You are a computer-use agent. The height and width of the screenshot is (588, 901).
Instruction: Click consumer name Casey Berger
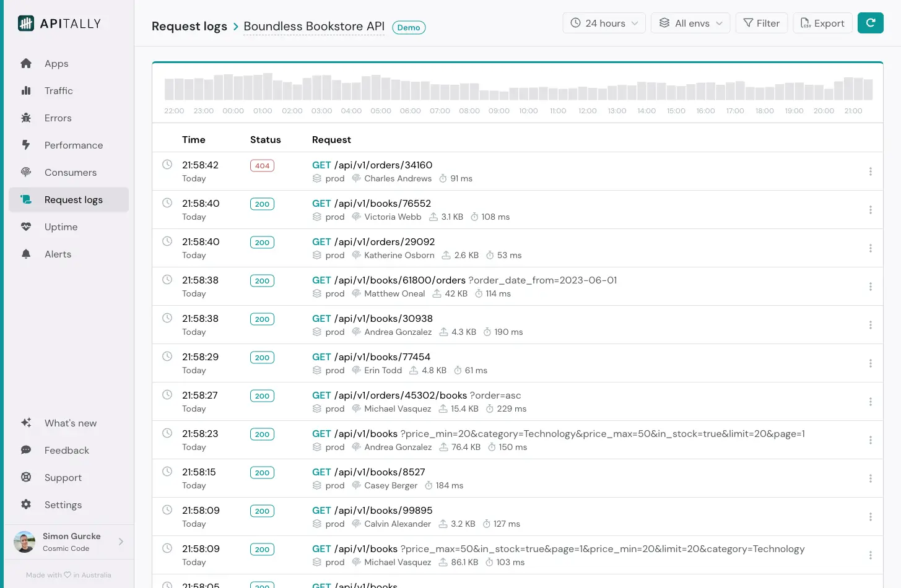(391, 486)
